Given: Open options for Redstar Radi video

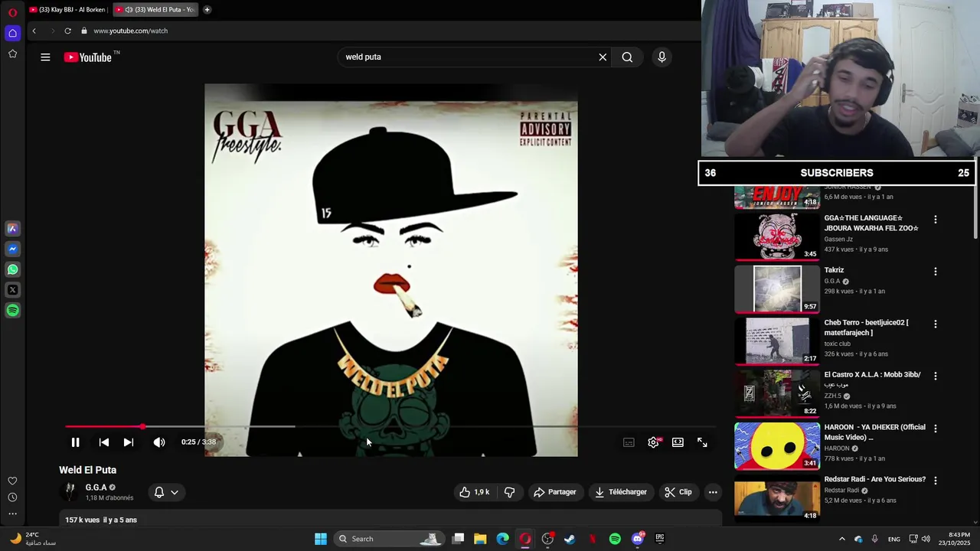Looking at the screenshot, I should 935,481.
